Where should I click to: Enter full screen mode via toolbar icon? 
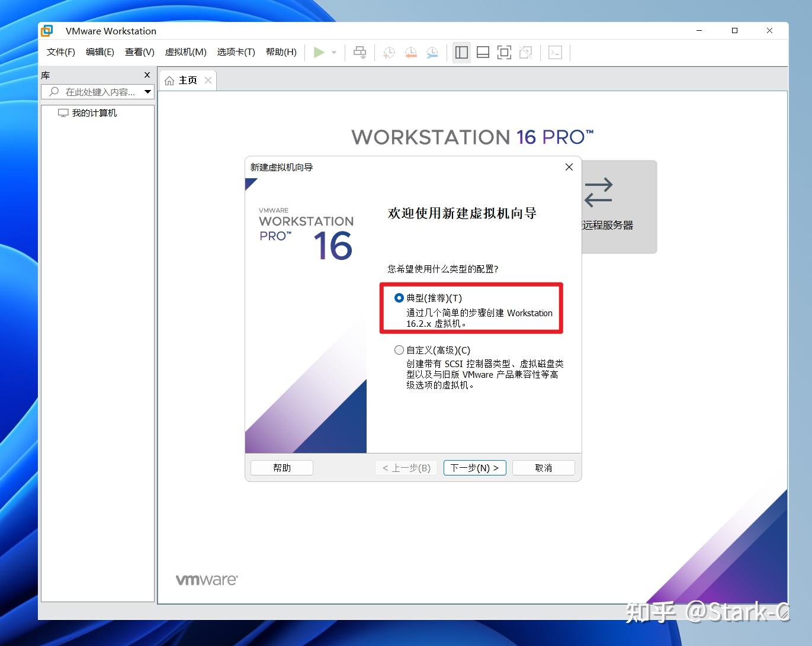click(x=504, y=52)
